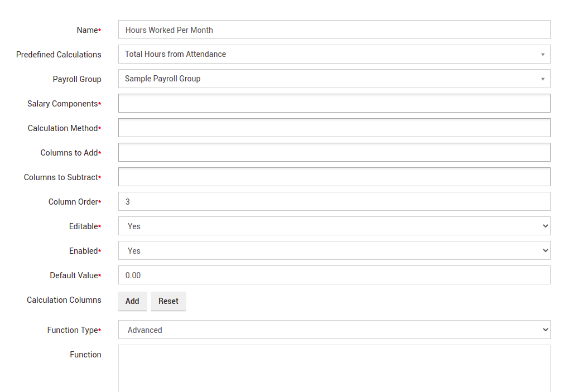The image size is (588, 392).
Task: Select the Columns to Subtract field
Action: (x=334, y=177)
